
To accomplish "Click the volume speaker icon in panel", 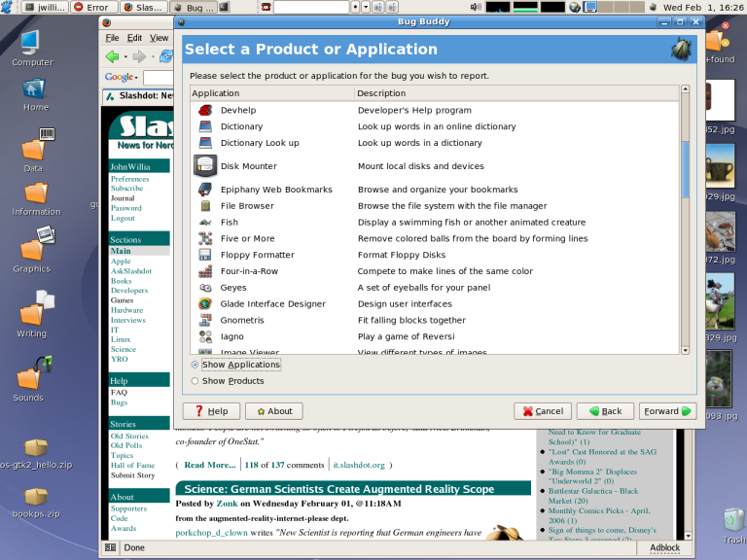I will pos(476,7).
